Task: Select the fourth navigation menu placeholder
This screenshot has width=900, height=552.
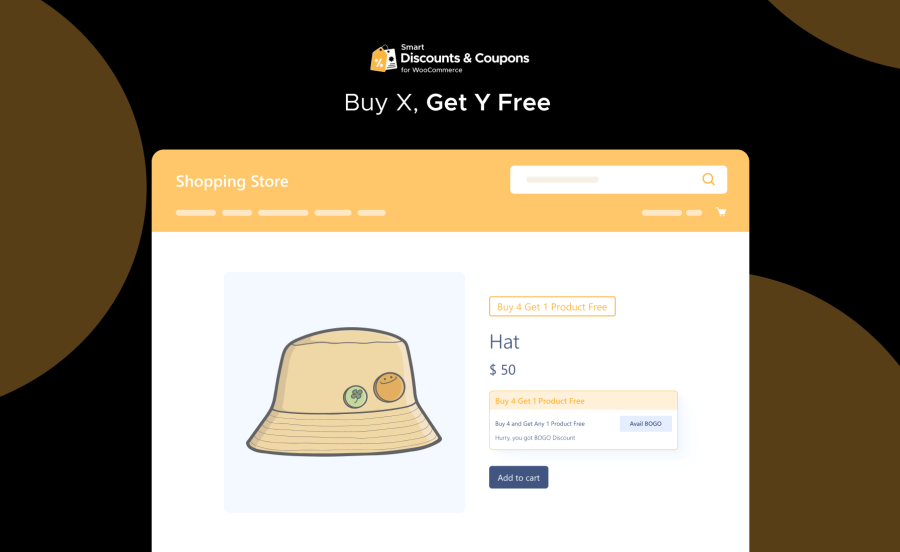Action: click(333, 213)
